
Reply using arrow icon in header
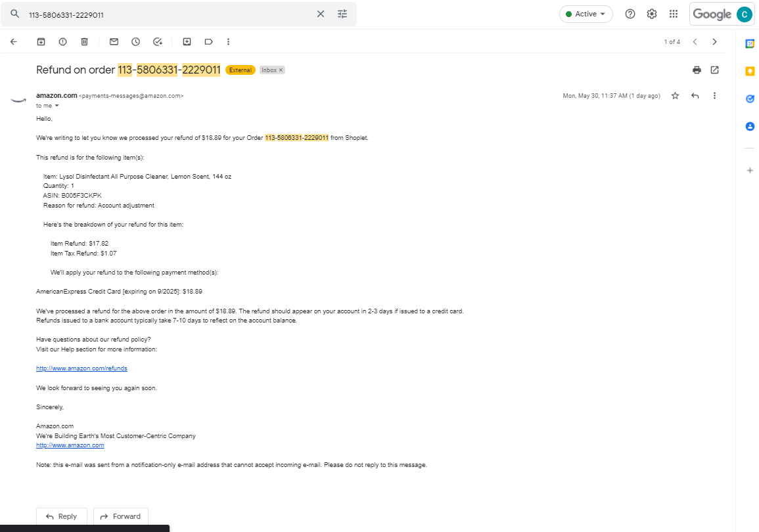(x=695, y=96)
